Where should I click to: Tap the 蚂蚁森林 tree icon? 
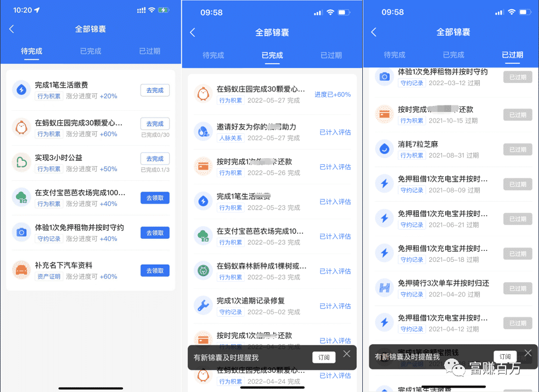click(x=203, y=271)
